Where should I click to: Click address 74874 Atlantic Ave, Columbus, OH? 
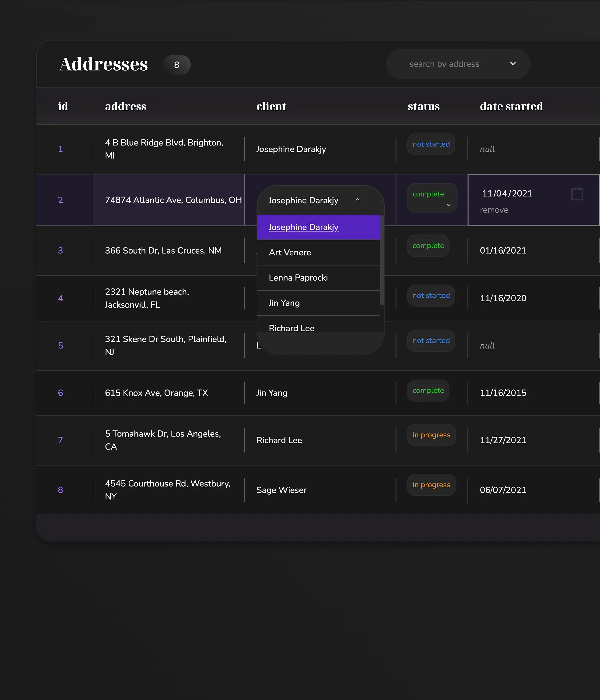tap(173, 200)
